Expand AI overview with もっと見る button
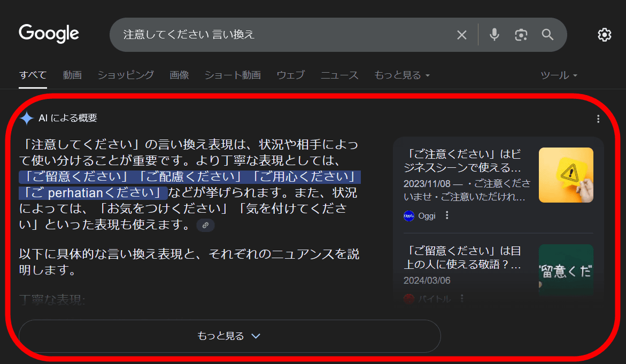The width and height of the screenshot is (626, 364). click(x=229, y=336)
